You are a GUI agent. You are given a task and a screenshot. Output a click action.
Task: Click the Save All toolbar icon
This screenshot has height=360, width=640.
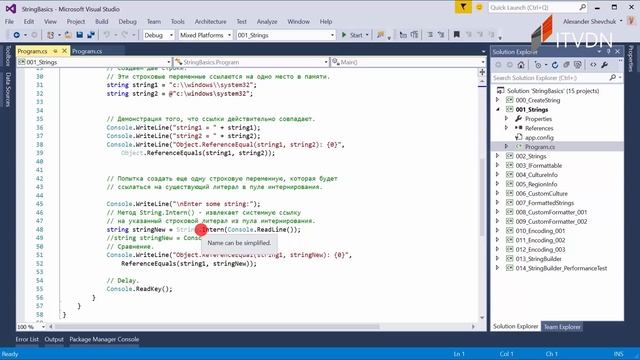91,35
